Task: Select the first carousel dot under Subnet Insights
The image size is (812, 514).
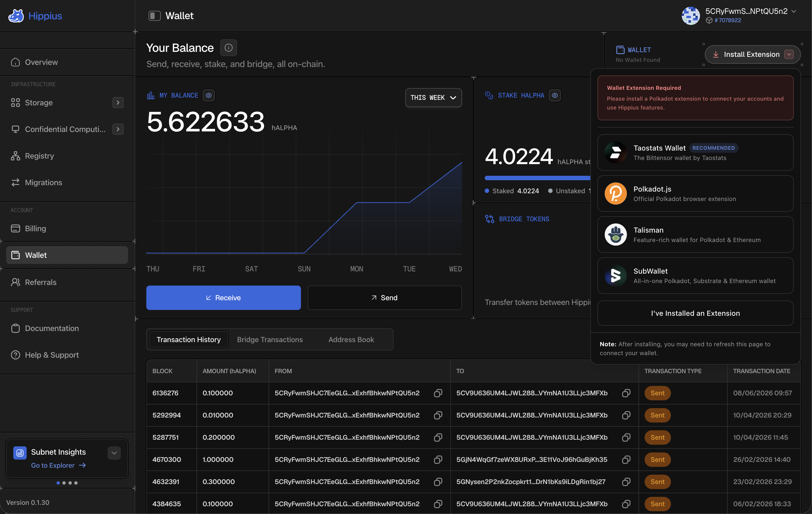Action: (58, 483)
